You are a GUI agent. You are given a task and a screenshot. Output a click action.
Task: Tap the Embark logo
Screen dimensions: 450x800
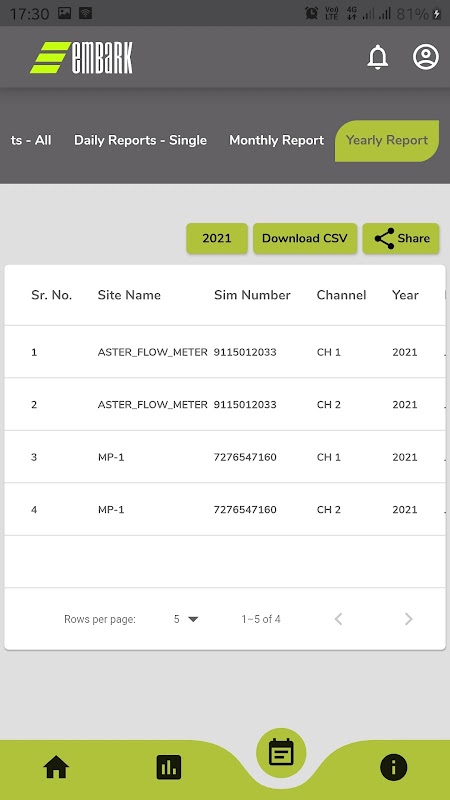(82, 57)
